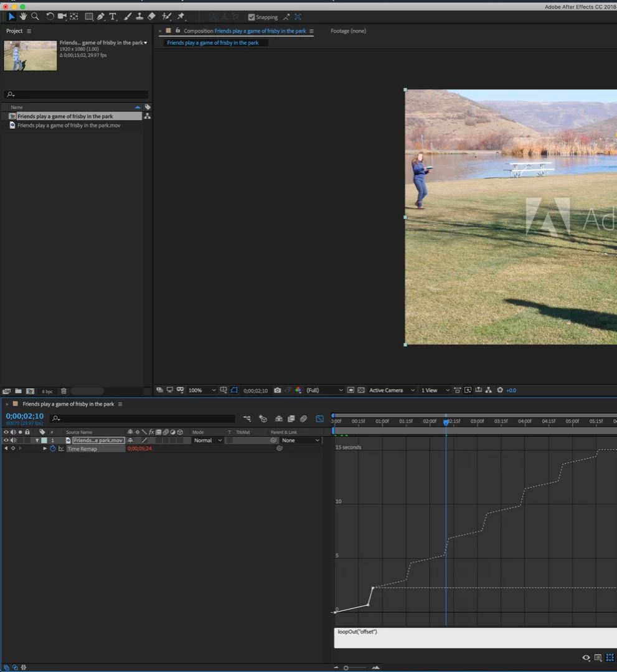Select the Zoom magnifier tool

point(35,16)
